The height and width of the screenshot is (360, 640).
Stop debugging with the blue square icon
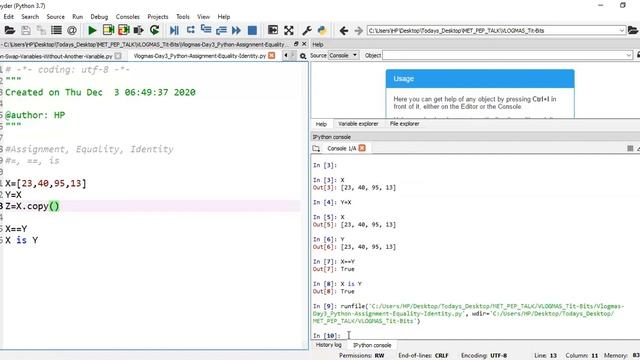252,30
